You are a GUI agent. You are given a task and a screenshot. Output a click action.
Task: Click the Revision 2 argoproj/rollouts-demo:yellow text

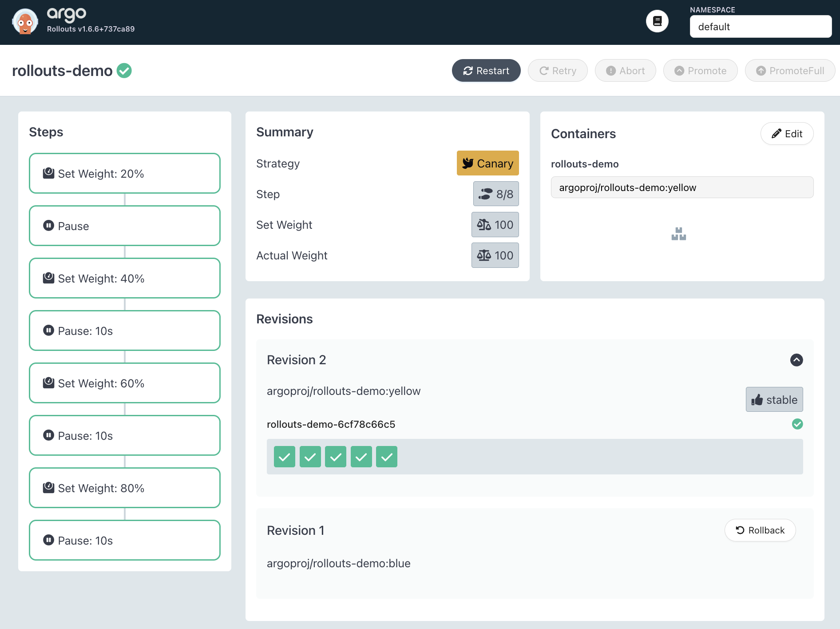point(343,391)
